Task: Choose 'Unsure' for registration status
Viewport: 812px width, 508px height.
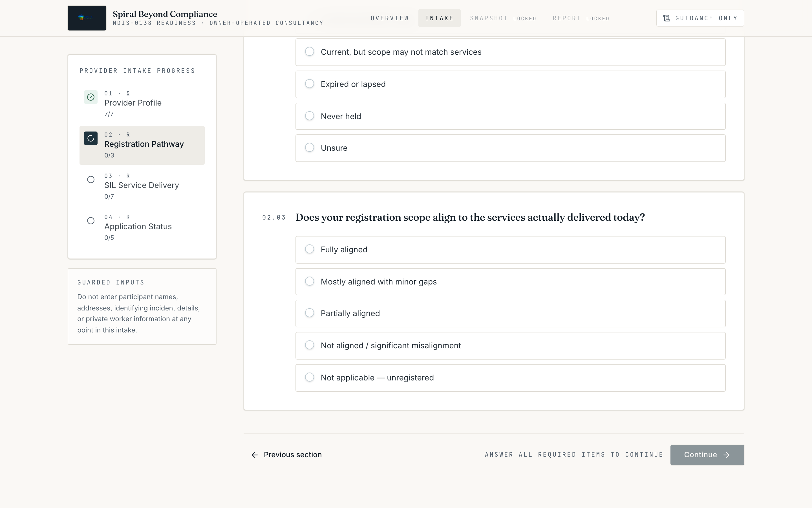Action: (x=510, y=148)
